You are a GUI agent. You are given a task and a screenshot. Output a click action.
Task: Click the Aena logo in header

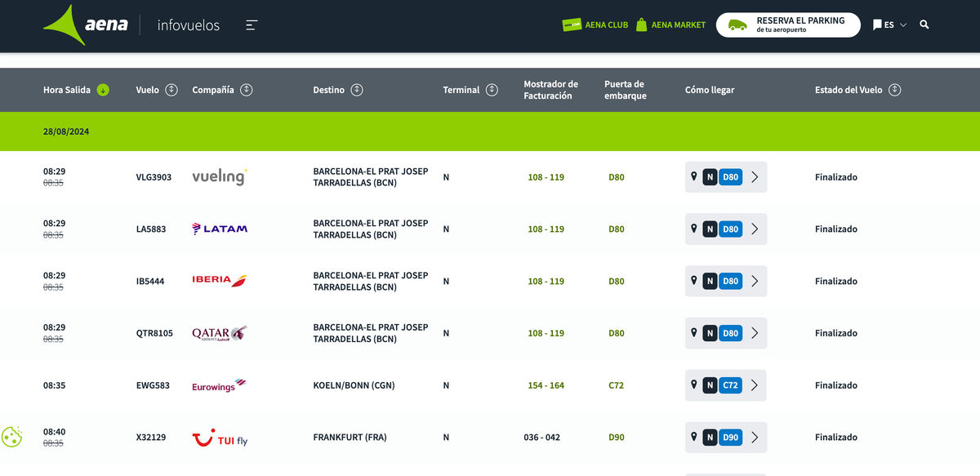(86, 24)
